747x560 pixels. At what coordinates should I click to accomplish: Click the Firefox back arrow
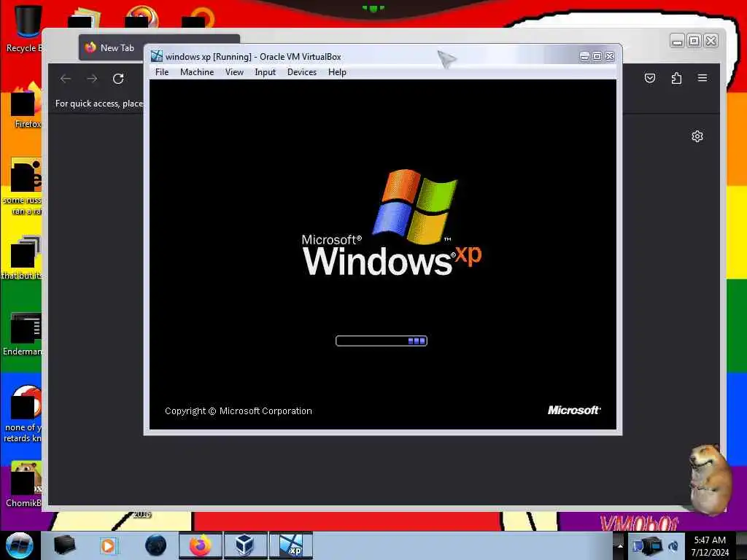click(x=66, y=79)
